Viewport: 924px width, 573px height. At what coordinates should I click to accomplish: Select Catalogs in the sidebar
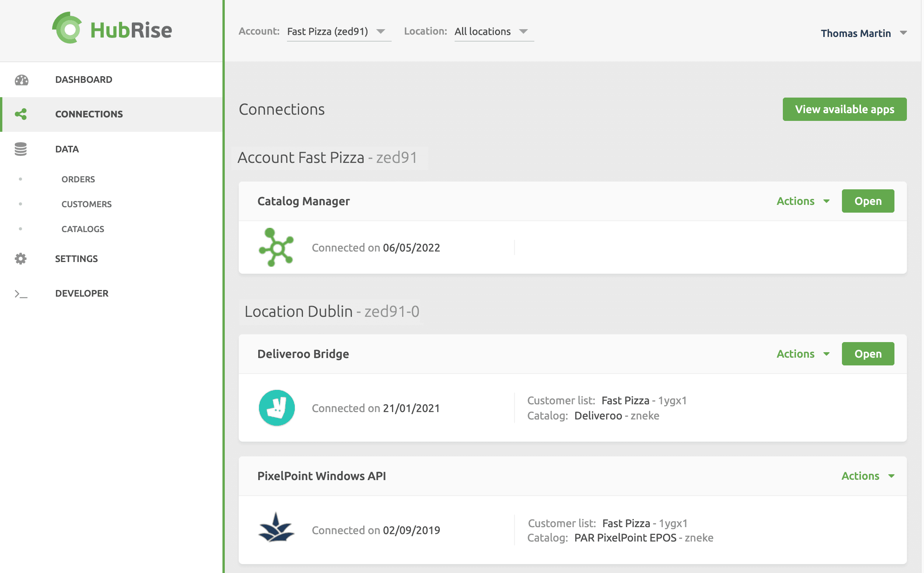coord(82,229)
